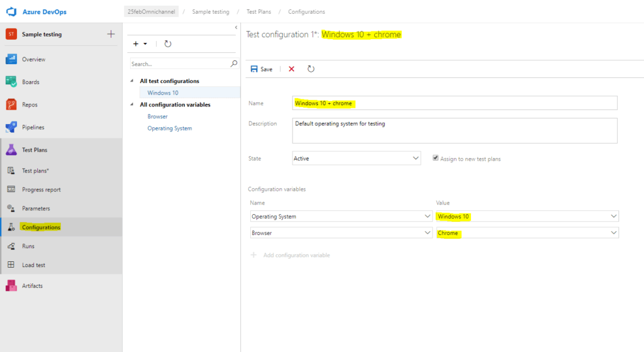Open the Sample testing project tile icon
The width and height of the screenshot is (644, 352).
pyautogui.click(x=11, y=34)
